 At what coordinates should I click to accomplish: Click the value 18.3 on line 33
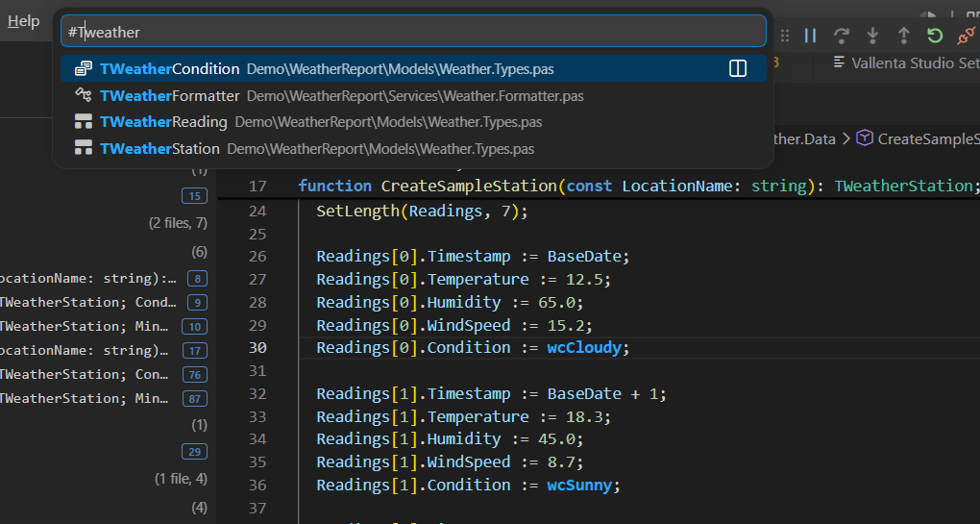(x=584, y=416)
